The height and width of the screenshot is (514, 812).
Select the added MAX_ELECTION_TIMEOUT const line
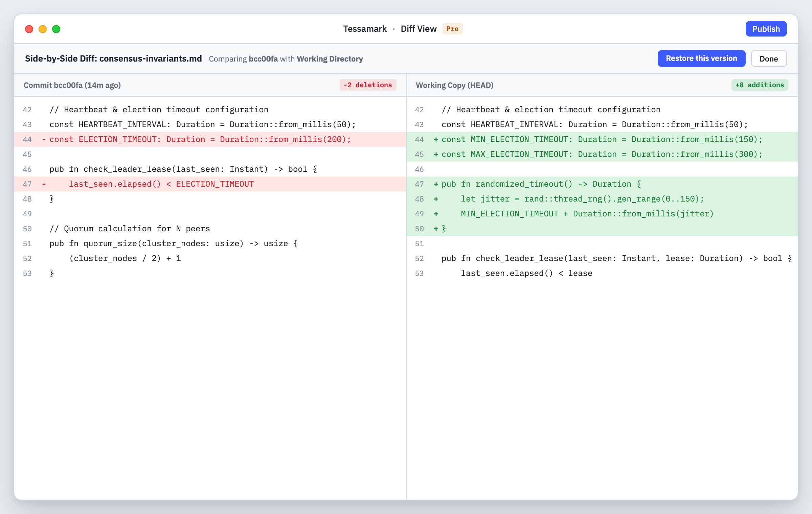(602, 154)
